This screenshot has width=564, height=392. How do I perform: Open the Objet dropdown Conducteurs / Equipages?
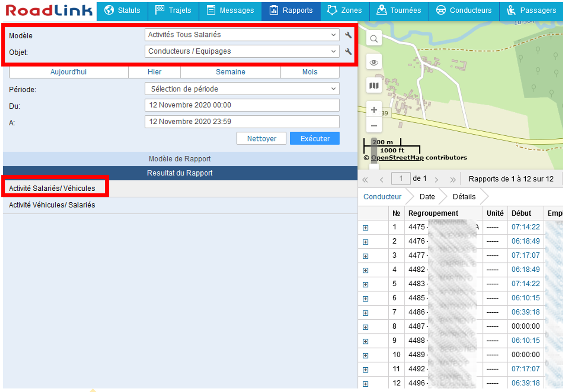pos(242,52)
